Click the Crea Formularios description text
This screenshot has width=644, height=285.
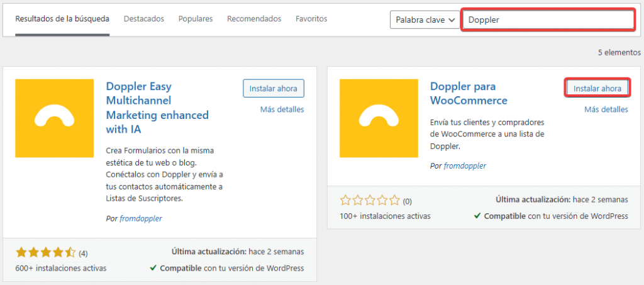click(165, 174)
